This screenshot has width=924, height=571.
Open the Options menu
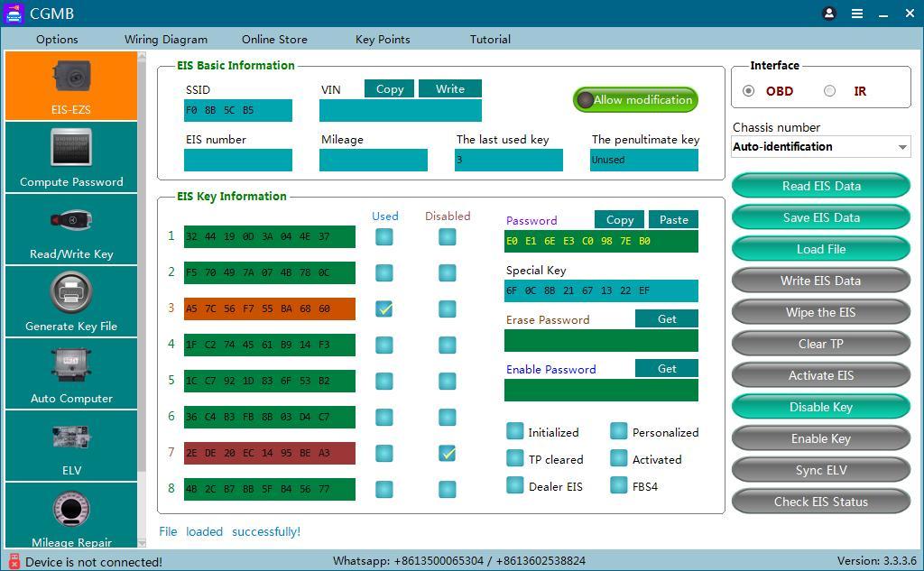pos(57,40)
